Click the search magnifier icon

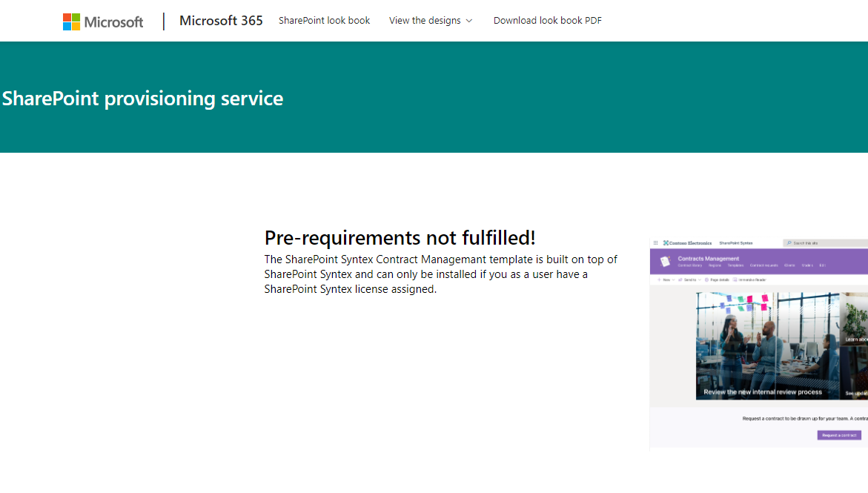[x=789, y=242]
